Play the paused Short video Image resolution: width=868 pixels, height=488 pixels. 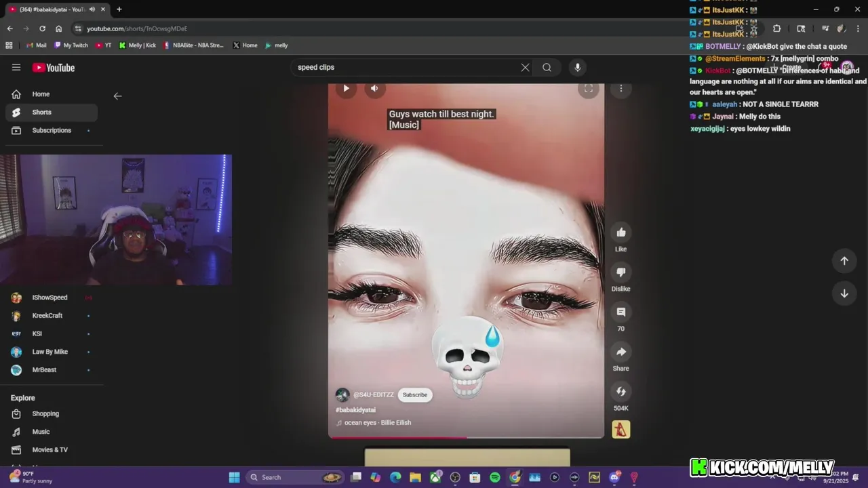pyautogui.click(x=346, y=88)
